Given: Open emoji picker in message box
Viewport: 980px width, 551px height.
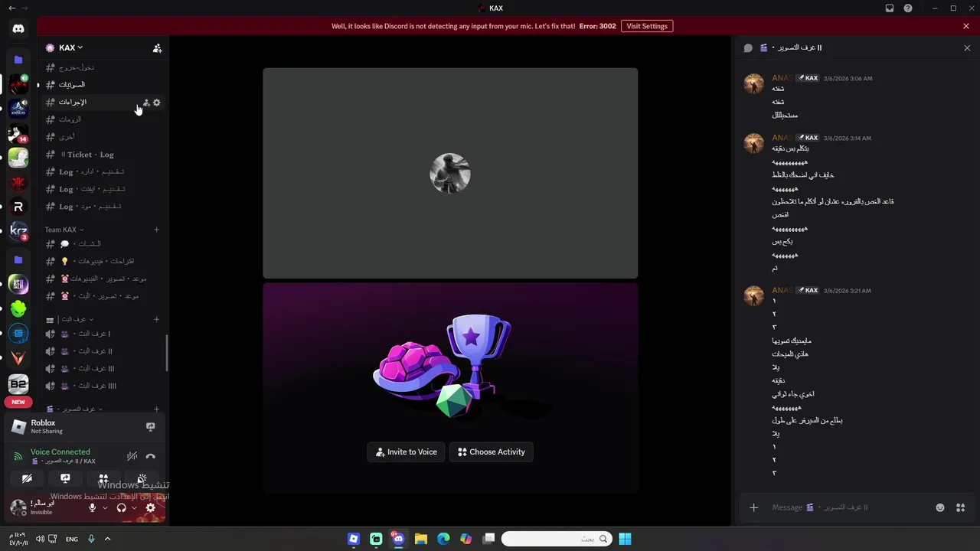Looking at the screenshot, I should [940, 507].
